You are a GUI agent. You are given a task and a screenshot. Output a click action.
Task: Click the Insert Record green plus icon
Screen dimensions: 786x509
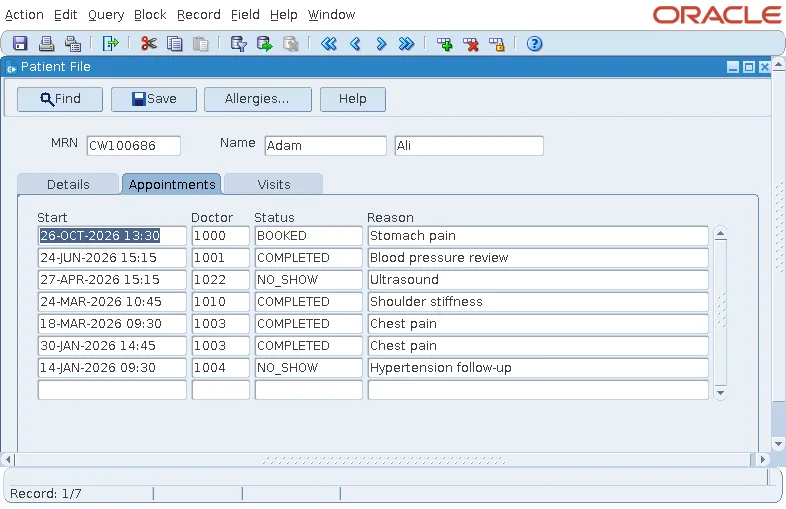coord(445,44)
